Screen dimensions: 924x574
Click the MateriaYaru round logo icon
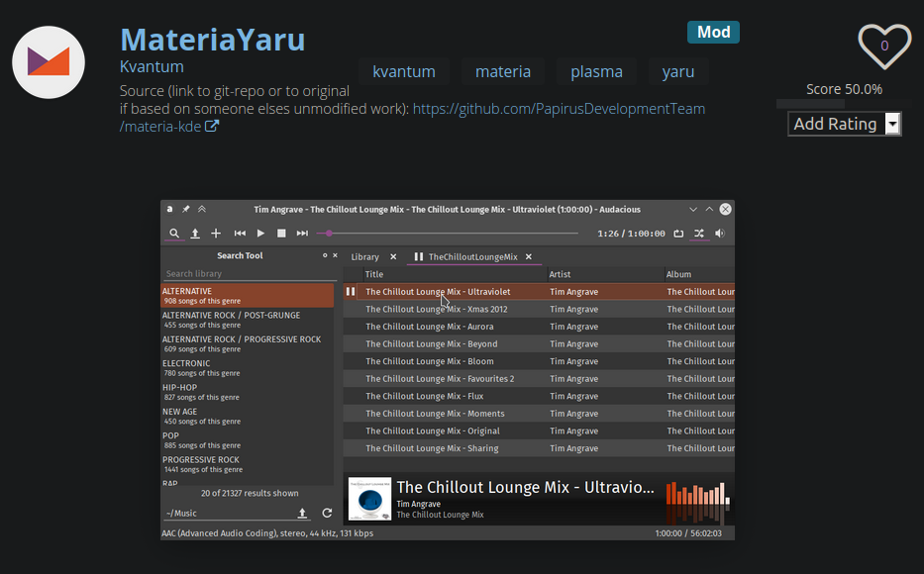[49, 62]
